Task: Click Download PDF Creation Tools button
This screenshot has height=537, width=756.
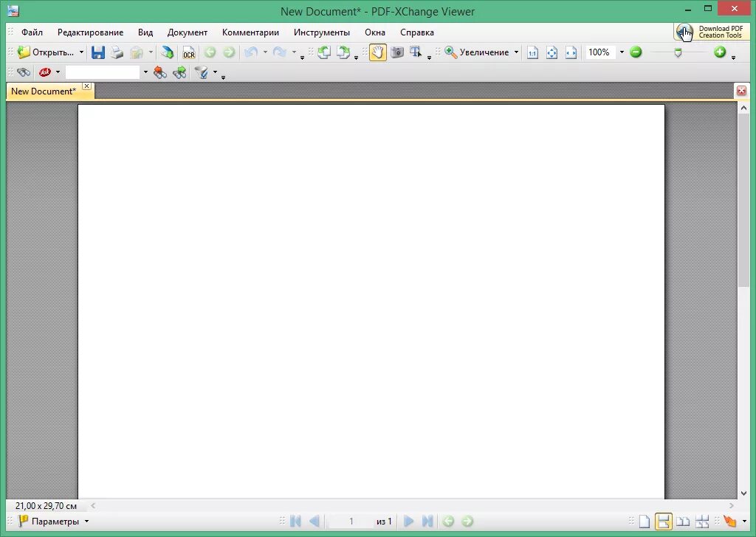Action: (711, 32)
